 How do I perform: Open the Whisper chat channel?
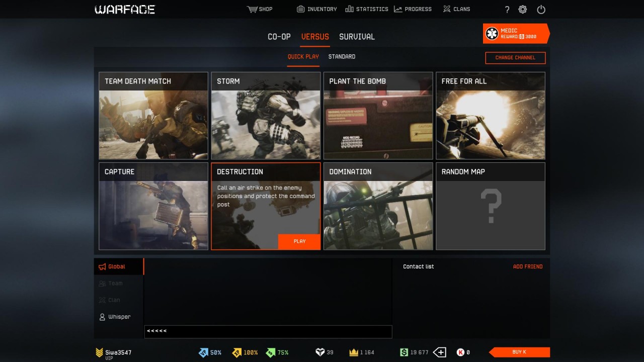(x=118, y=317)
